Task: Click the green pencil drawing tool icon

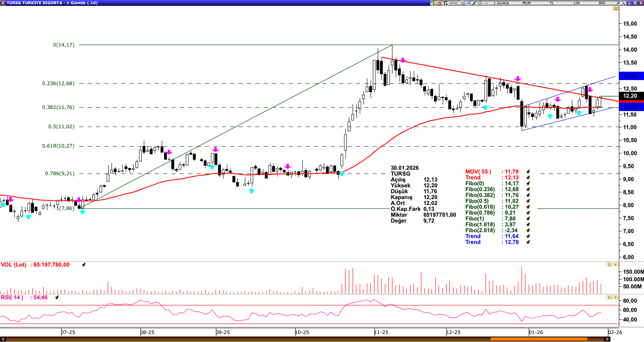Action: tap(474, 3)
